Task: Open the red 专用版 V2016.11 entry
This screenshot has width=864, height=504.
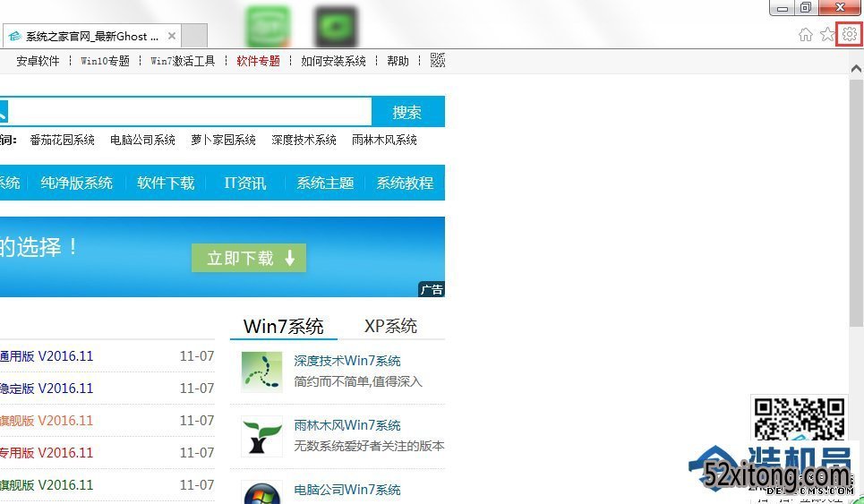Action: click(47, 453)
